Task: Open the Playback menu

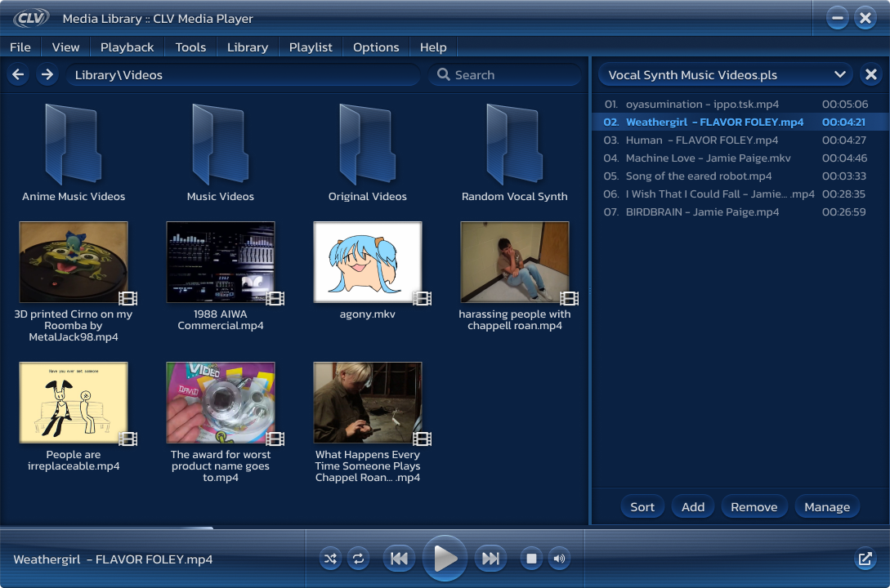Action: [x=127, y=47]
